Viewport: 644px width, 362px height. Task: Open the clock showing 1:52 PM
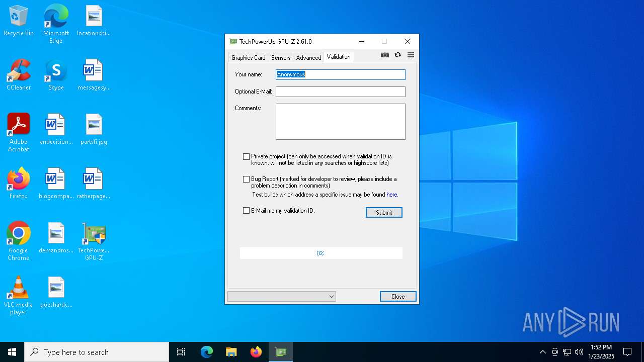[601, 352]
